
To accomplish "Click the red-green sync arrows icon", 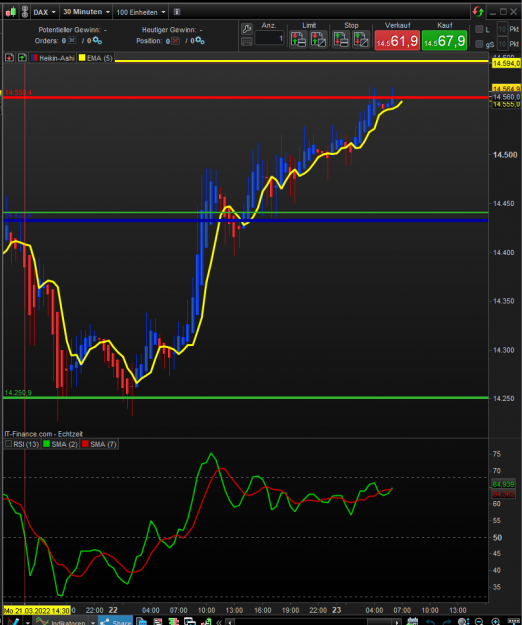I will [x=478, y=12].
